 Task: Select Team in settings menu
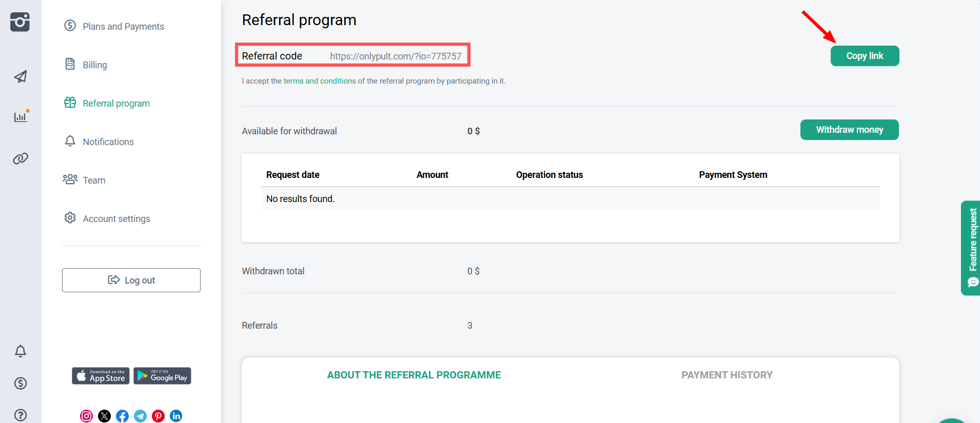point(94,180)
